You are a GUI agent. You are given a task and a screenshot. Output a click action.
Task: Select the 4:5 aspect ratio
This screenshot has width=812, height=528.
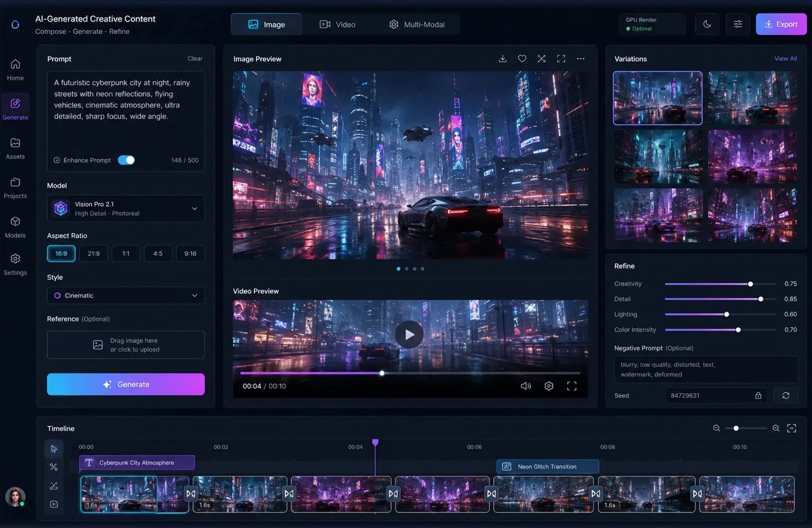(158, 253)
